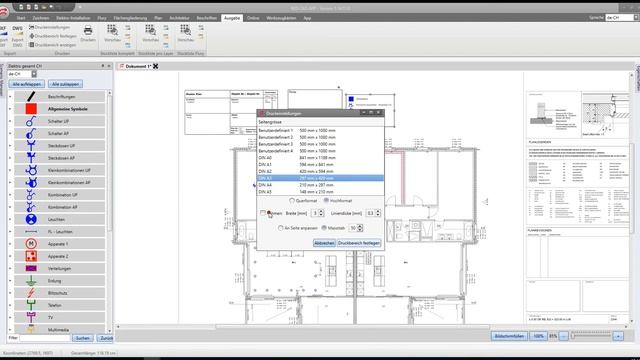Select the Kleinkombinationen UP icon

(31, 170)
